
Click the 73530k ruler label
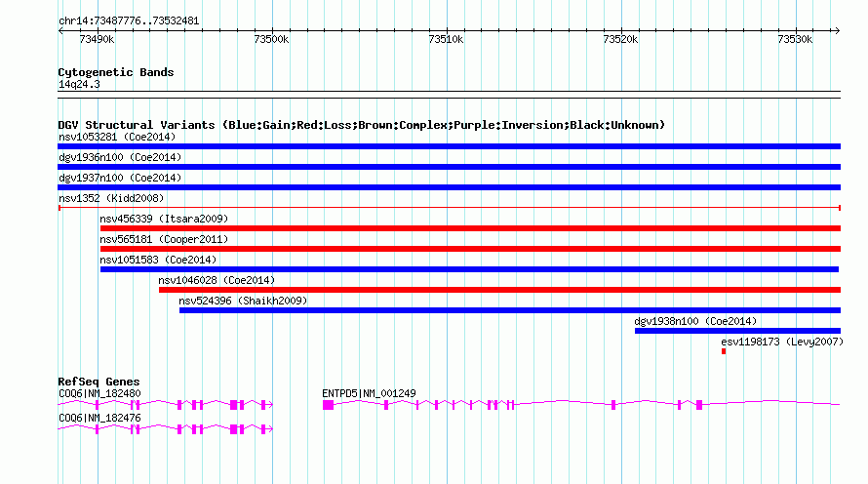pos(795,39)
